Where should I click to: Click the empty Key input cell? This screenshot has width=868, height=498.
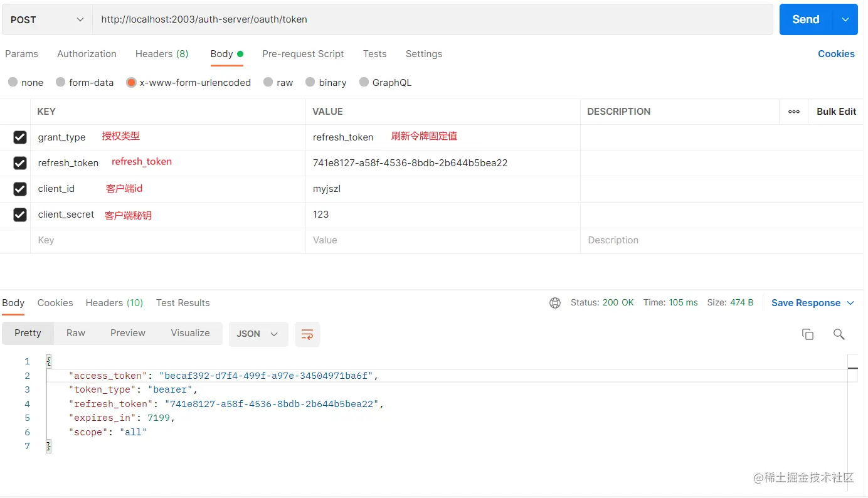click(x=168, y=240)
